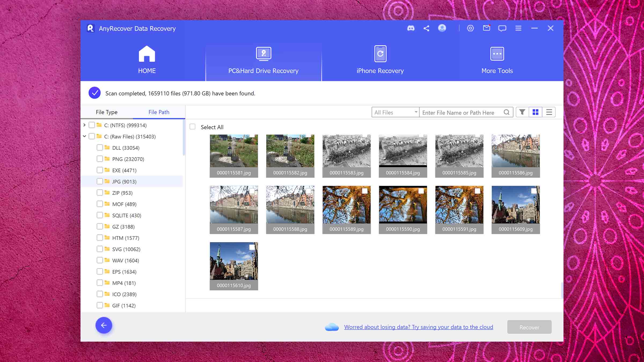Click the folder tree scrollbar
Image resolution: width=644 pixels, height=362 pixels.
click(184, 137)
